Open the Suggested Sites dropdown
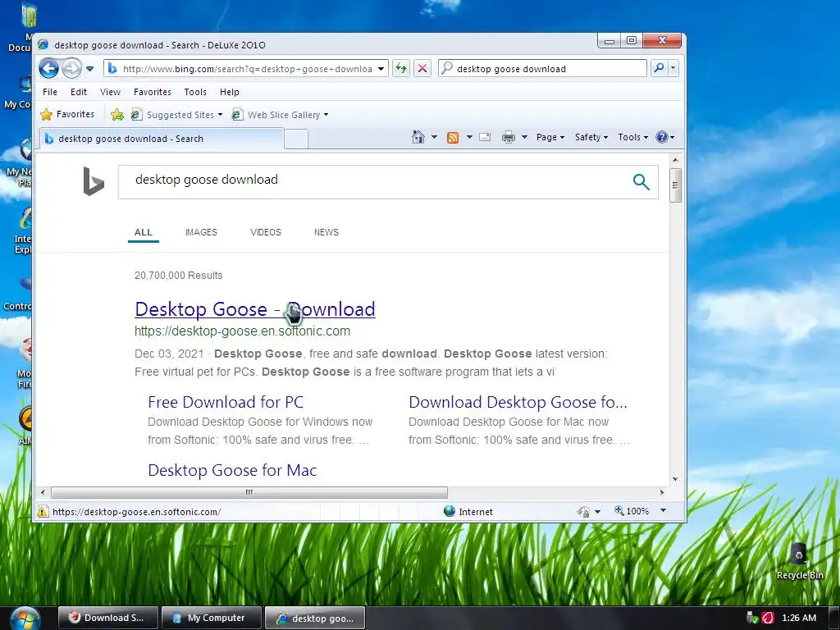This screenshot has width=840, height=630. pos(177,115)
